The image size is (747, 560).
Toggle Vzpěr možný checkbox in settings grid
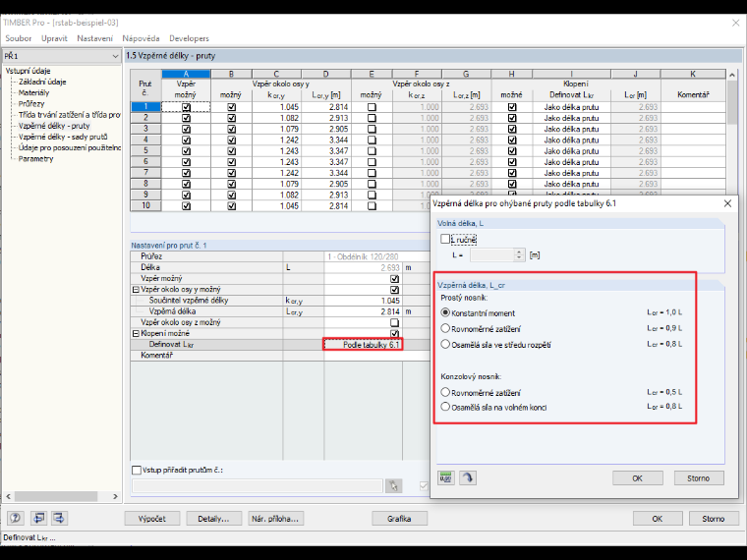pos(394,279)
